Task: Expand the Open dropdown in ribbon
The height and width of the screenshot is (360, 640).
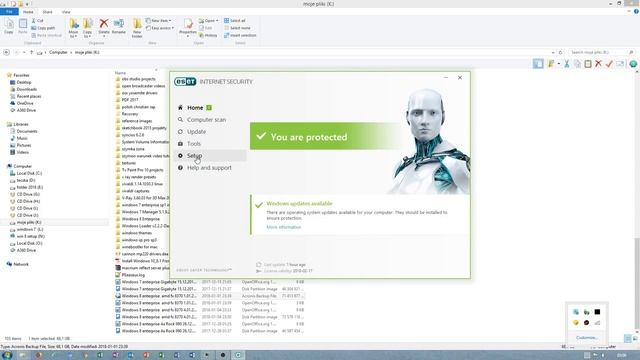Action: coord(209,20)
